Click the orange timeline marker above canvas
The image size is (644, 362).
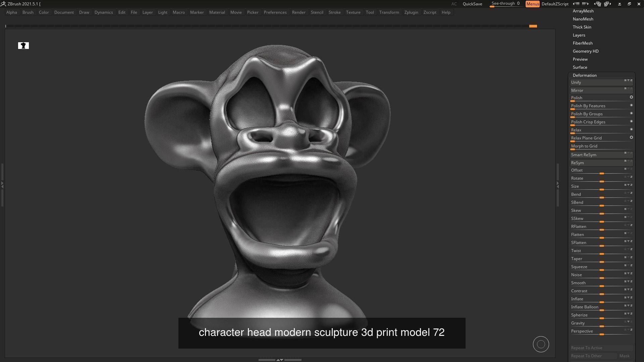tap(533, 26)
